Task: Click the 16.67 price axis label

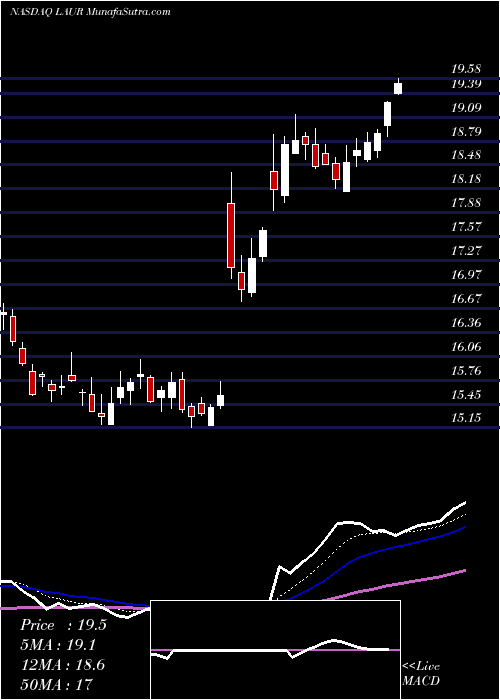Action: (465, 298)
